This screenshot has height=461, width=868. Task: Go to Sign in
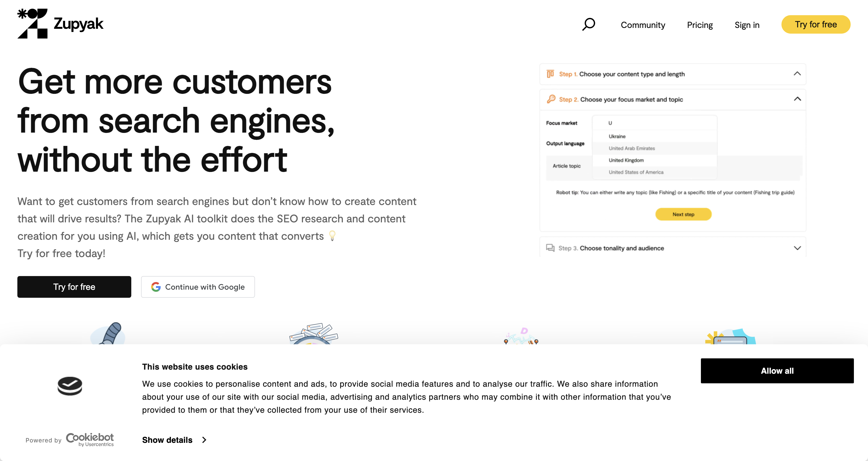click(x=747, y=25)
